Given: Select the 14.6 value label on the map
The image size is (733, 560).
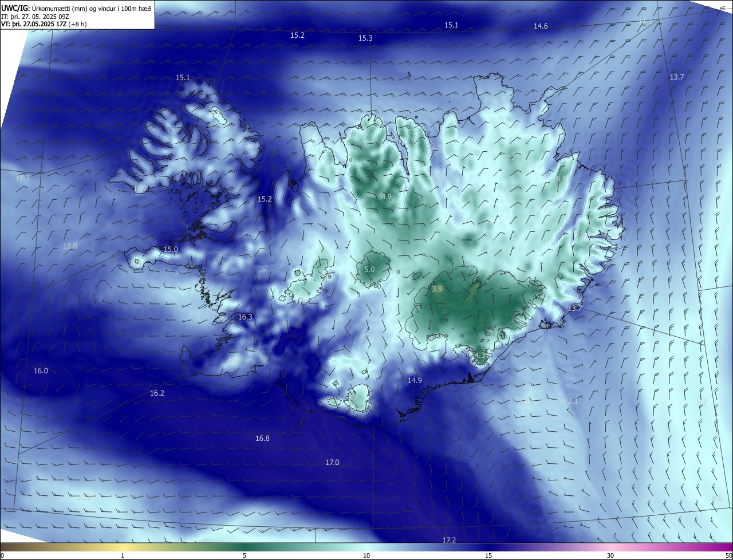Looking at the screenshot, I should pyautogui.click(x=541, y=26).
